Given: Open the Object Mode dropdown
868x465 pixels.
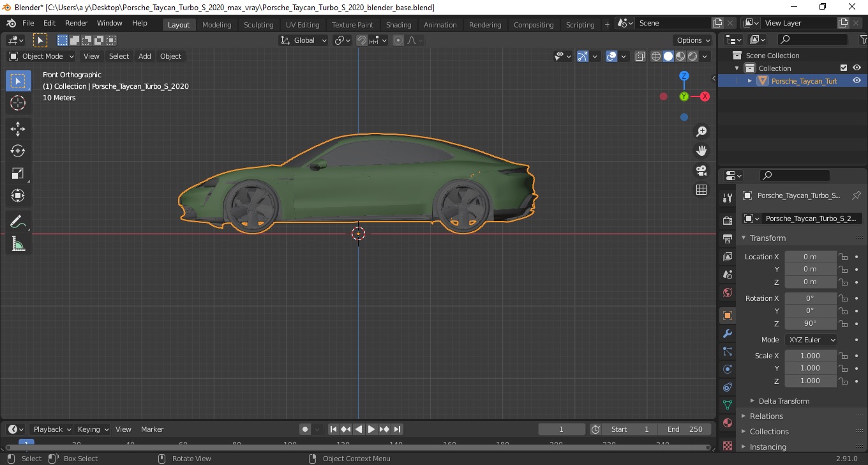Looking at the screenshot, I should click(41, 56).
